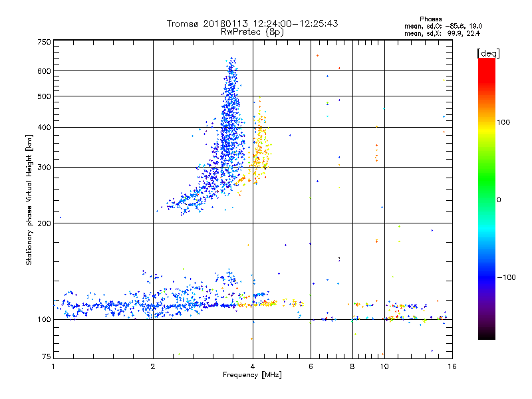Click the y-axis tick label '300'
Image resolution: width=532 pixels, height=399 pixels.
click(44, 167)
